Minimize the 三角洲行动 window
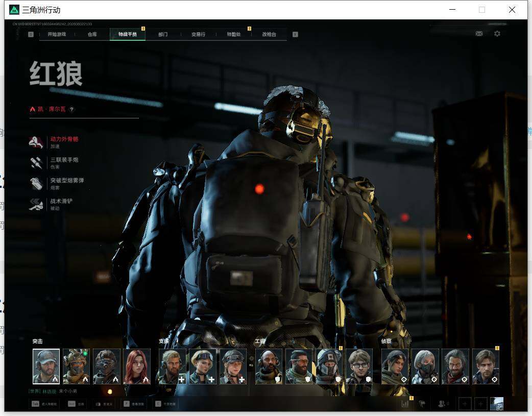 tap(452, 10)
